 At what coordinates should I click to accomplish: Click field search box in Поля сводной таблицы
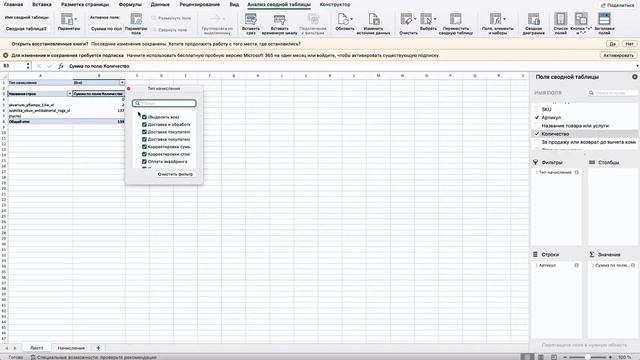612,93
